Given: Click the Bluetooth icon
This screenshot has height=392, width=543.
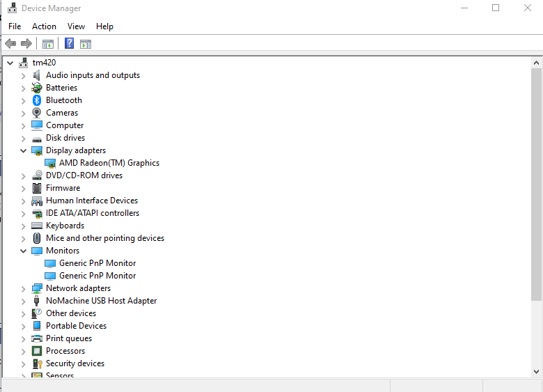Looking at the screenshot, I should tap(37, 100).
